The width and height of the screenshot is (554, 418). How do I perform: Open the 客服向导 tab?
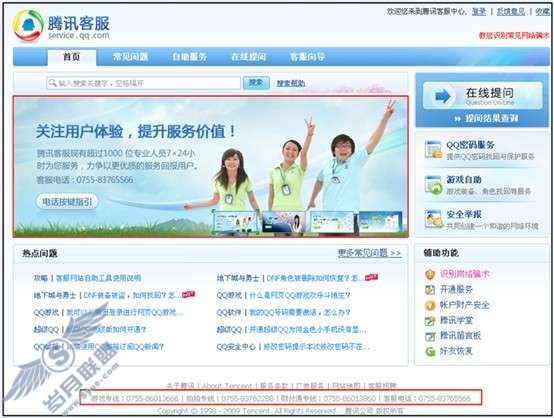307,57
